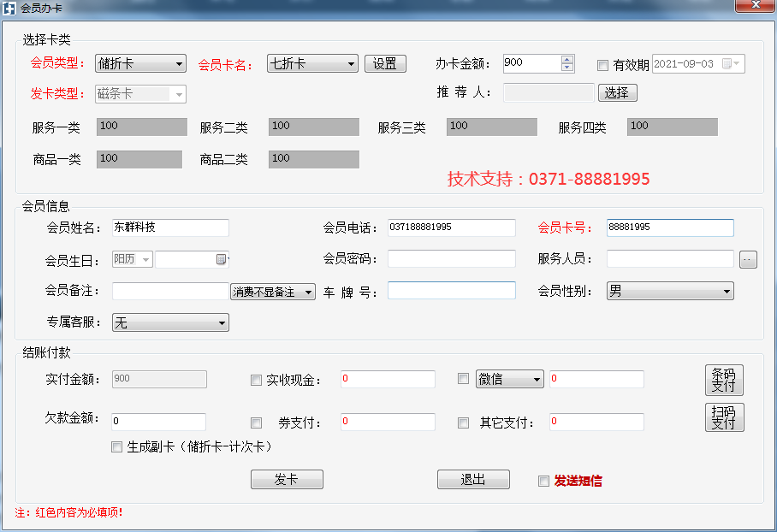Open the 消费不显备注 dropdown
This screenshot has height=532, width=777.
point(272,292)
